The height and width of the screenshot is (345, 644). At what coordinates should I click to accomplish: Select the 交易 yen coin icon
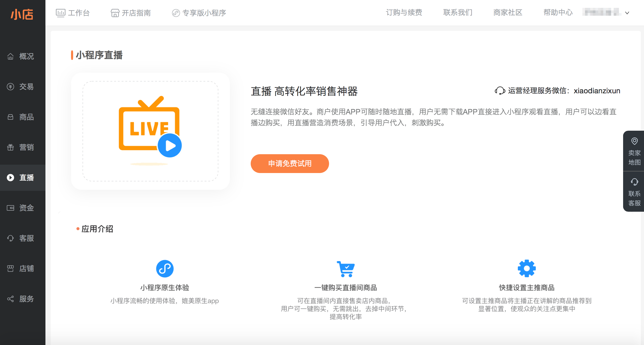10,87
